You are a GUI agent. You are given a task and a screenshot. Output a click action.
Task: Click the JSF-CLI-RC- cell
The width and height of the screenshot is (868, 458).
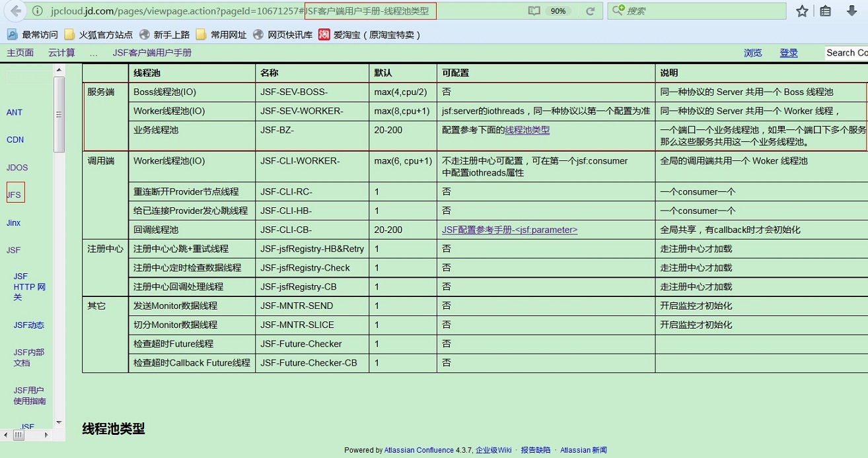click(x=312, y=191)
